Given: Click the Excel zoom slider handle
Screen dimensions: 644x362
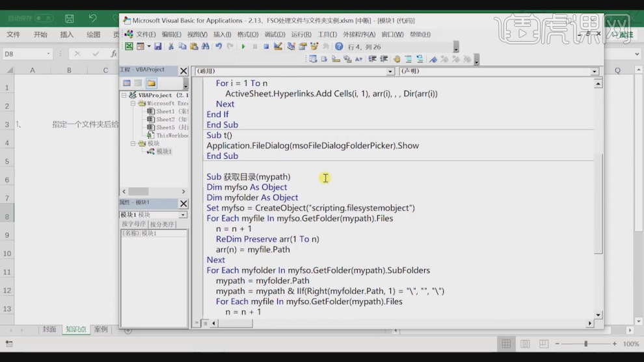Looking at the screenshot, I should (585, 344).
